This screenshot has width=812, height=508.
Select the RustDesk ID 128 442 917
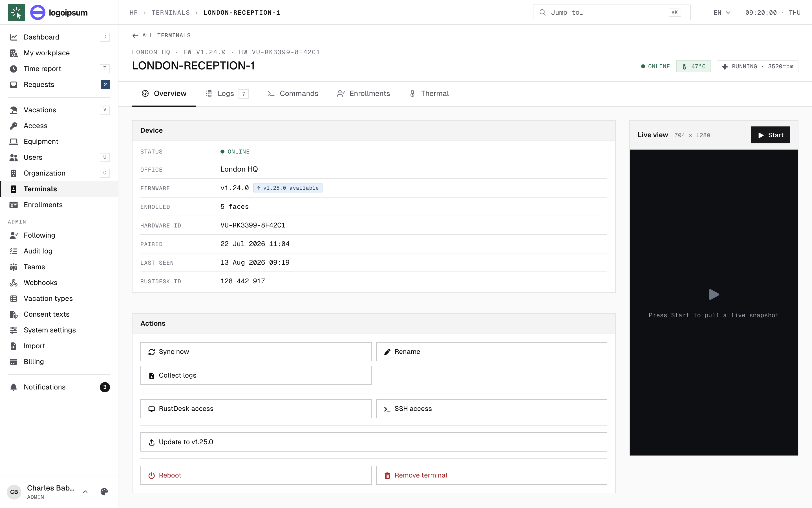click(242, 281)
